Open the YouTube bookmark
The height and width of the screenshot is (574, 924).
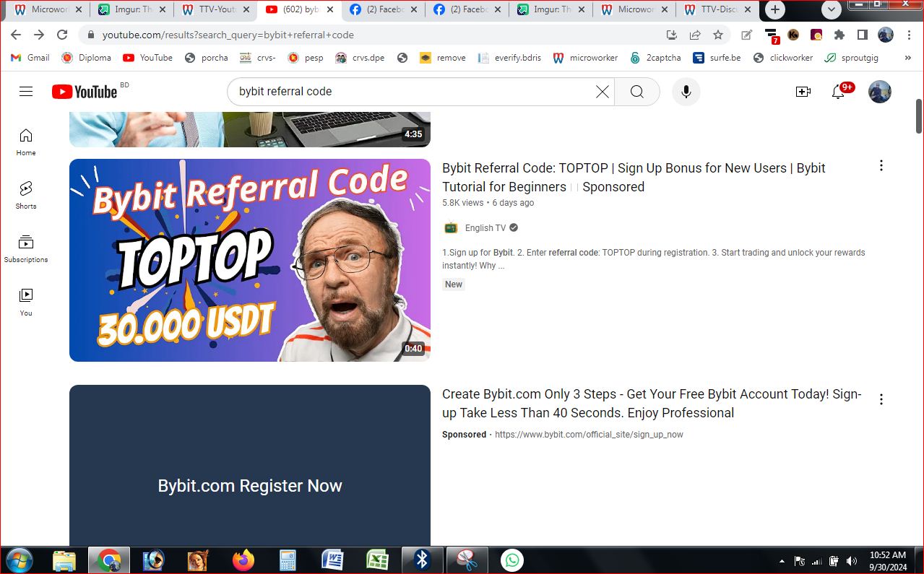(x=148, y=58)
